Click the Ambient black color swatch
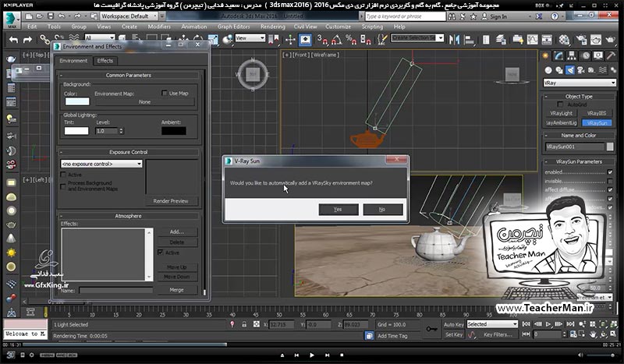 [x=173, y=131]
